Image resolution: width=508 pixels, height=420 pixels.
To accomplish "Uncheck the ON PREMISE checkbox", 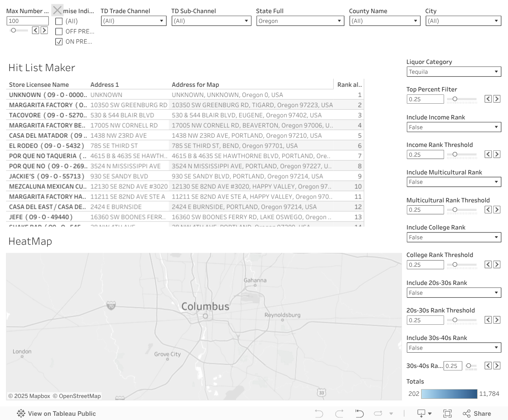I will coord(59,41).
